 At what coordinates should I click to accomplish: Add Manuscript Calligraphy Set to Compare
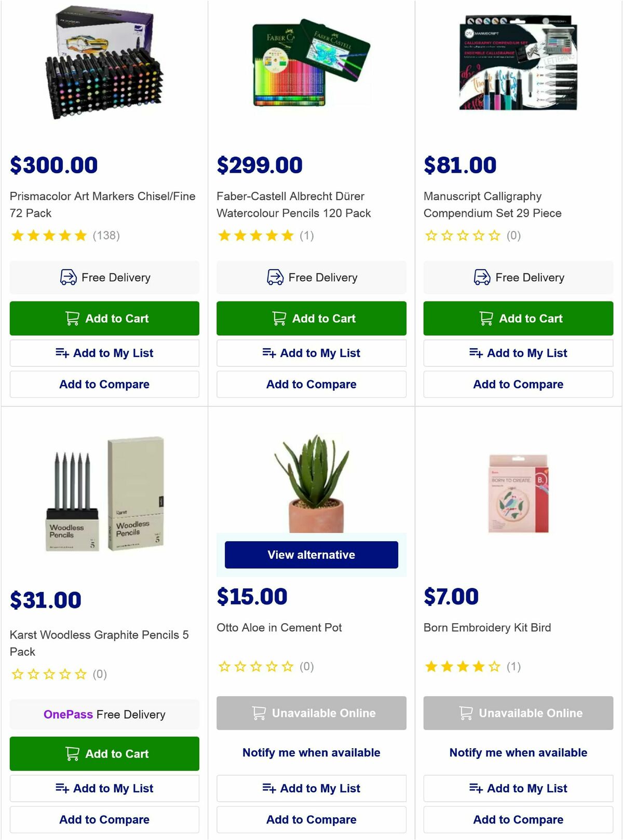click(x=518, y=384)
